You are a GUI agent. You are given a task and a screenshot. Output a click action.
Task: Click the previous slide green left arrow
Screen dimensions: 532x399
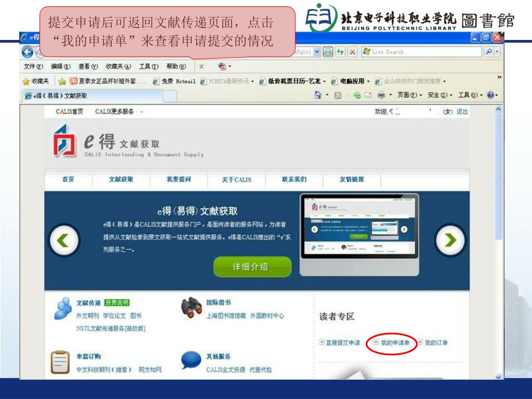(64, 240)
